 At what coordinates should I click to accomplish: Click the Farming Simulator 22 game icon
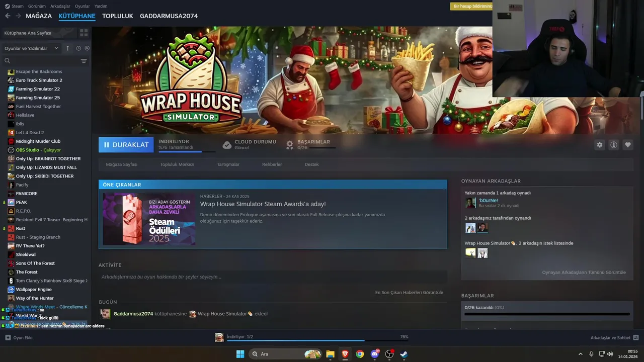click(11, 89)
